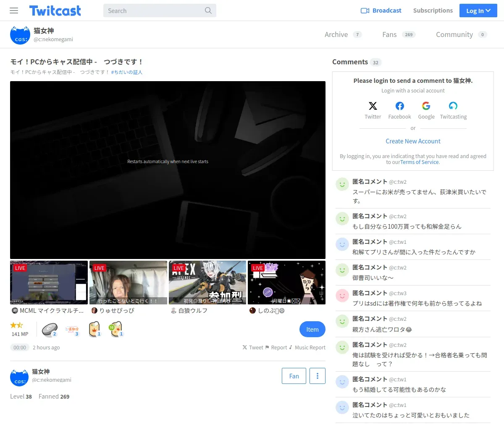Open the りゅせぴっぴ live thumbnail

128,283
